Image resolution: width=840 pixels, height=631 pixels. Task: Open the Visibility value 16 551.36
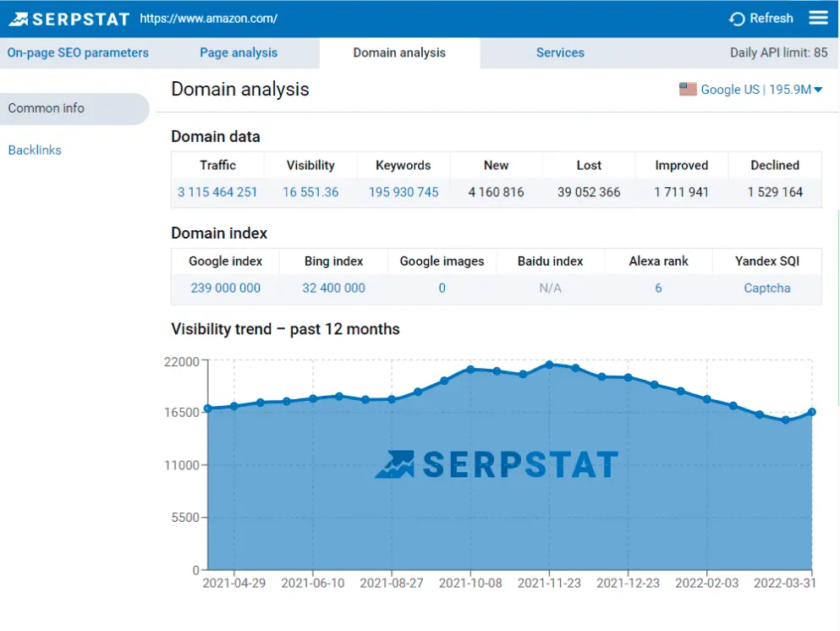coord(310,192)
